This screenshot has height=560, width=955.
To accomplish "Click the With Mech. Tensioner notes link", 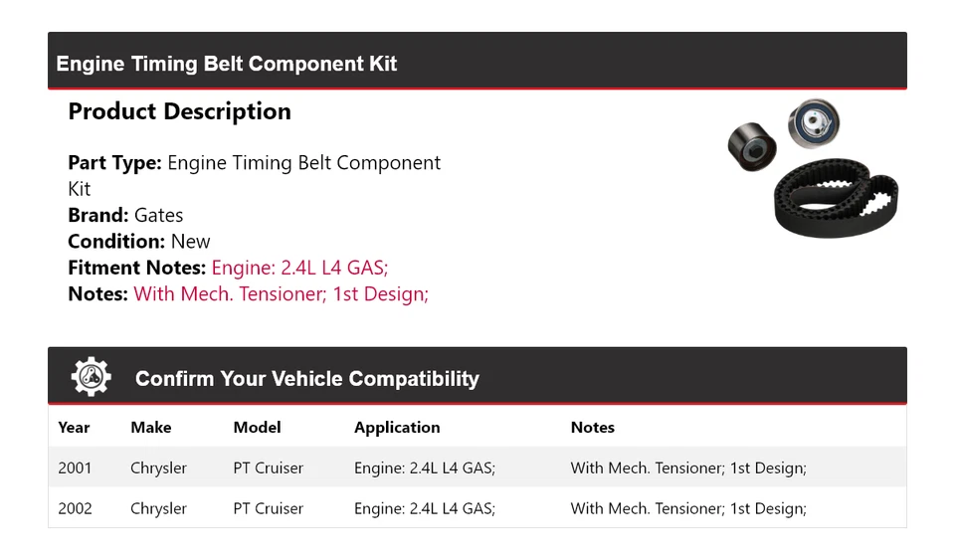I will (281, 293).
